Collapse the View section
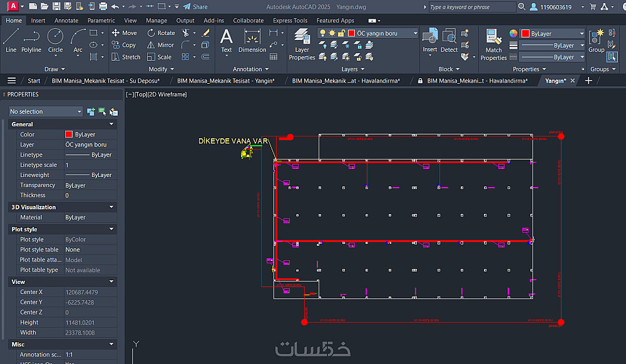The image size is (626, 364). point(111,281)
